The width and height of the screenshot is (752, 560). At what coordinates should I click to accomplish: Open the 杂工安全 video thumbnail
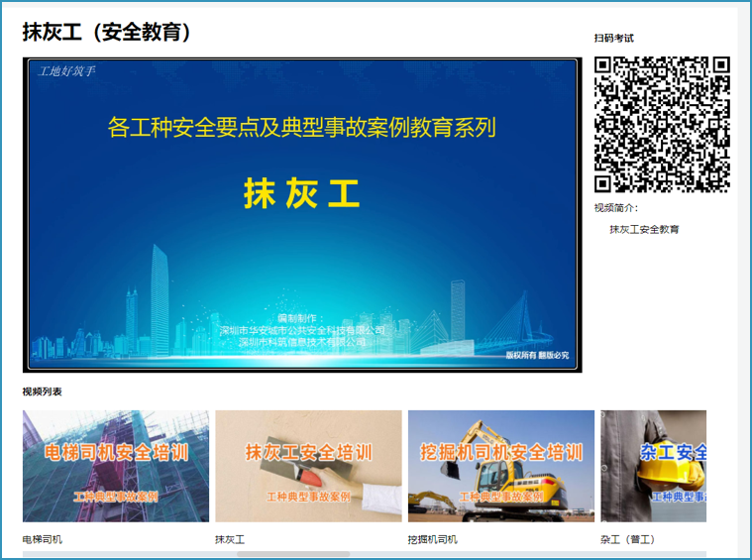pyautogui.click(x=653, y=466)
